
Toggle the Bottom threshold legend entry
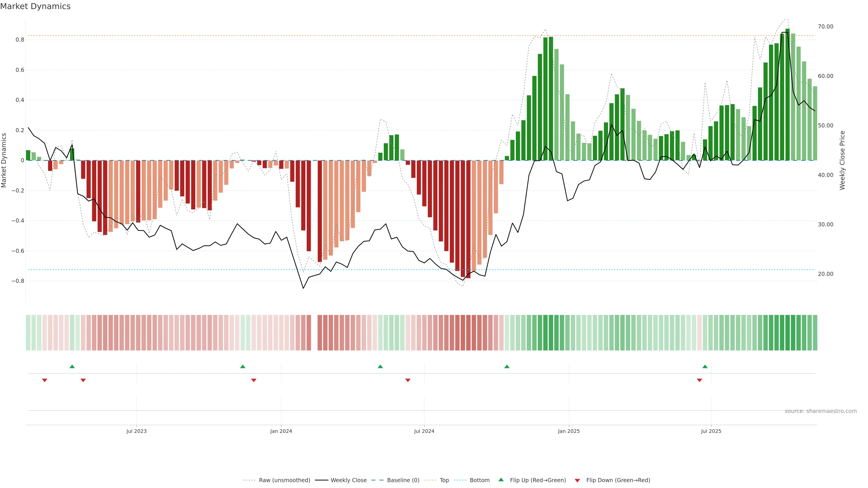(x=479, y=480)
